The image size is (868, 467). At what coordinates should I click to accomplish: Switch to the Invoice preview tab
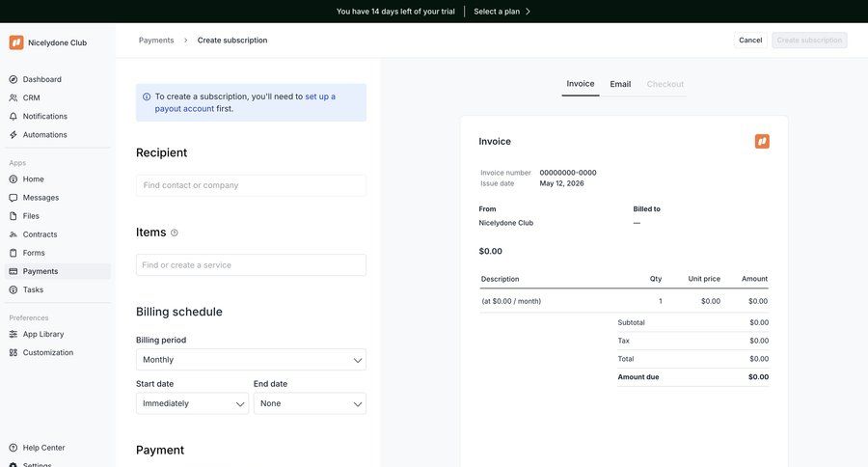pos(581,84)
